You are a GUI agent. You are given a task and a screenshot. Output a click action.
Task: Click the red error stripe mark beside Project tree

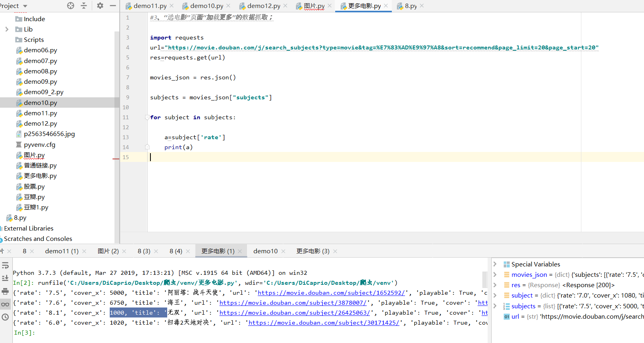click(x=116, y=159)
